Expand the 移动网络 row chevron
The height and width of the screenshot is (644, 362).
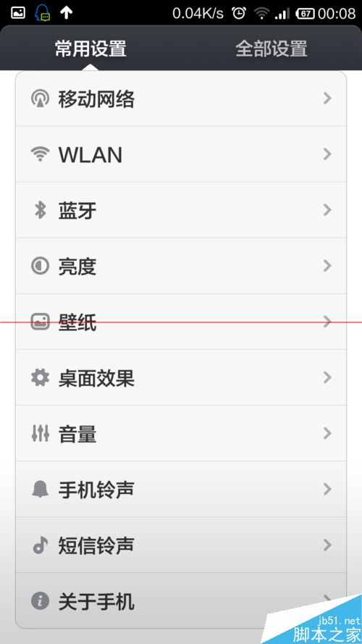click(x=327, y=99)
